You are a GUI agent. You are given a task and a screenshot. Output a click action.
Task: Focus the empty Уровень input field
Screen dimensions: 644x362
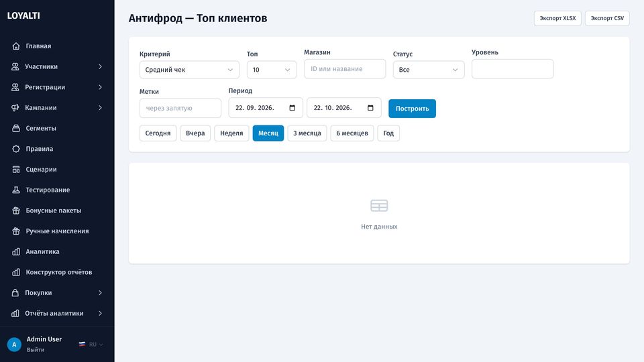click(512, 69)
